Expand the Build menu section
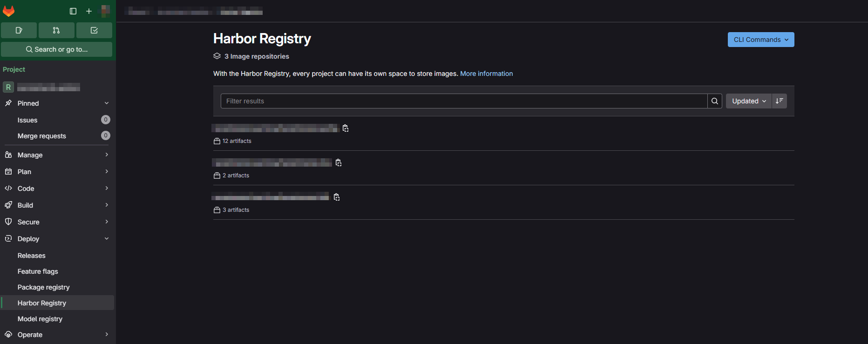Image resolution: width=868 pixels, height=344 pixels. coord(58,205)
